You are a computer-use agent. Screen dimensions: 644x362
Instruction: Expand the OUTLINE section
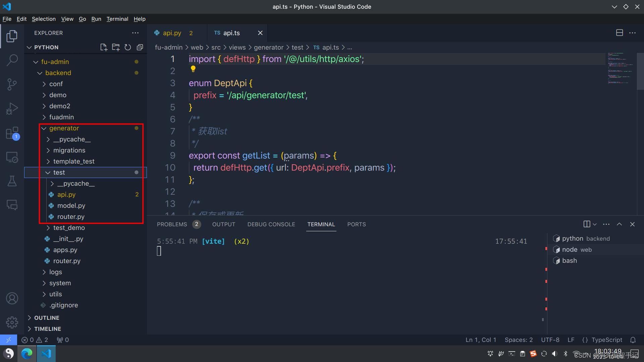point(47,318)
